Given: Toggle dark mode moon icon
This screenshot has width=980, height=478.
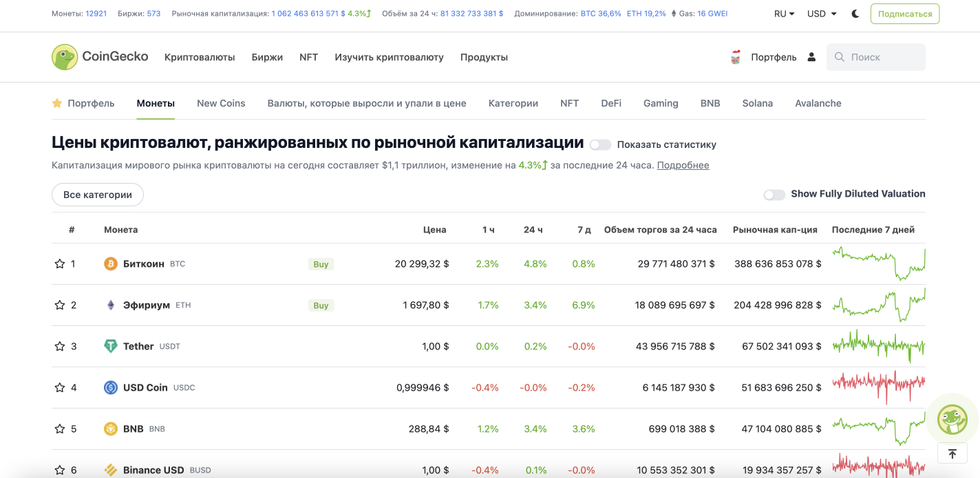Looking at the screenshot, I should point(855,14).
